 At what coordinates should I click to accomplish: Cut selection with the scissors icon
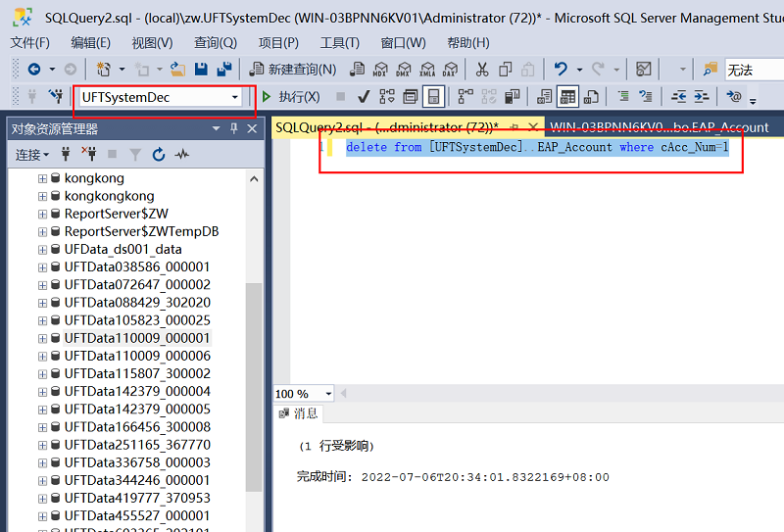coord(482,69)
